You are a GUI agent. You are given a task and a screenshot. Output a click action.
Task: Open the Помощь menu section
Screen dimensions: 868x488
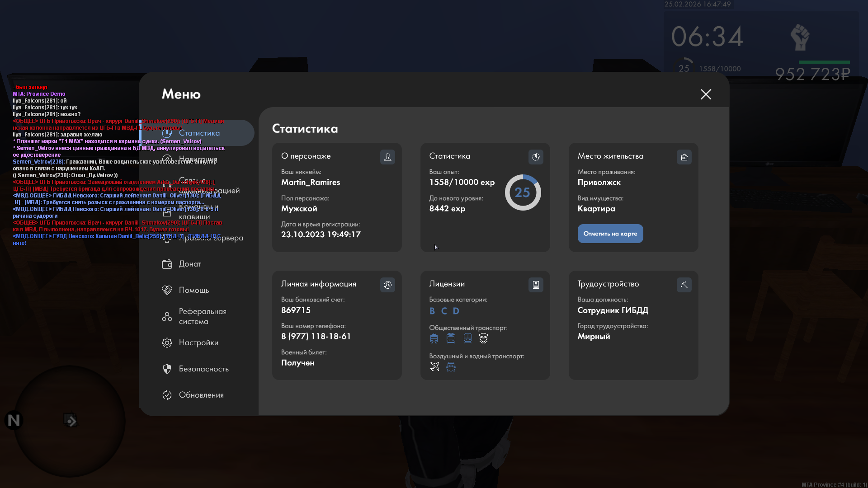tap(193, 290)
